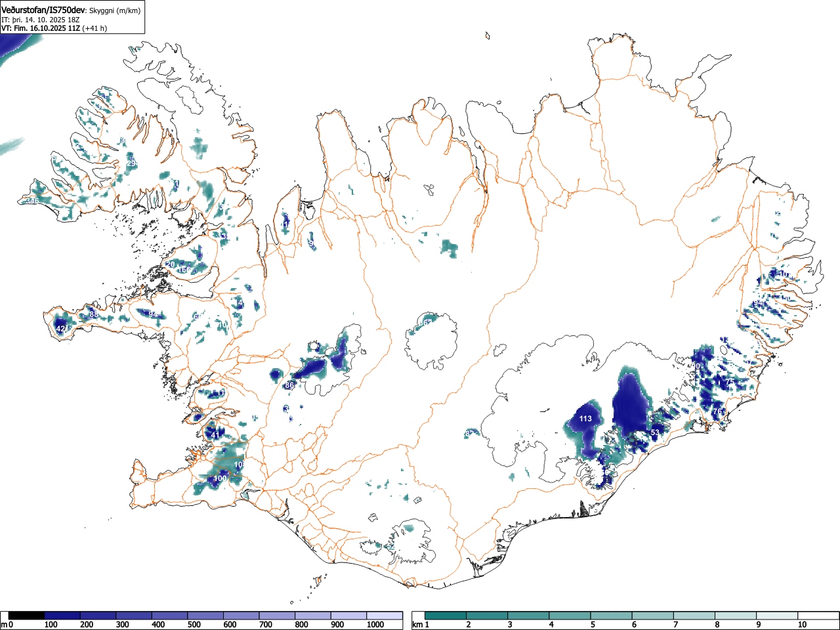
Task: Select the lightest 9–10 km legend swatch
Action: coord(778,616)
